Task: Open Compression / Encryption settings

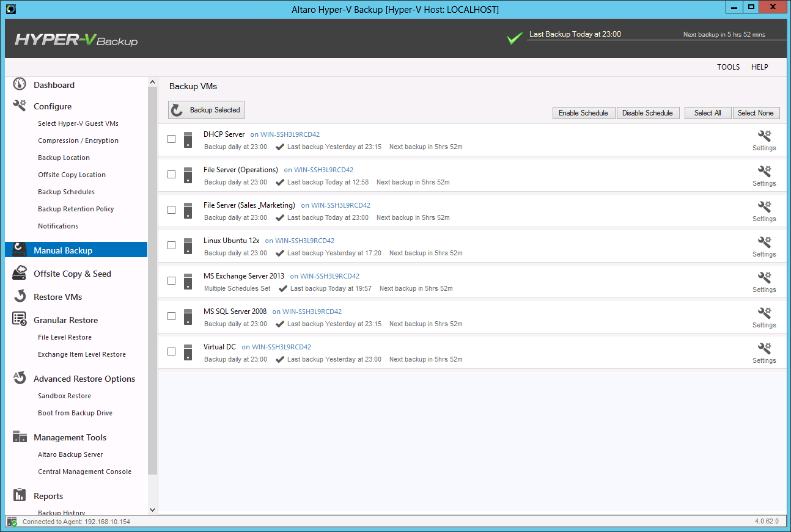Action: pyautogui.click(x=78, y=140)
